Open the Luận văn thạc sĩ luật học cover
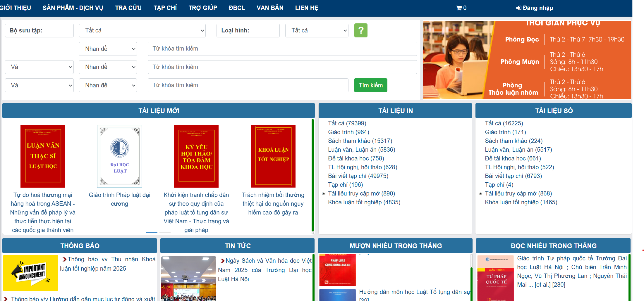This screenshot has height=301, width=644. click(43, 156)
